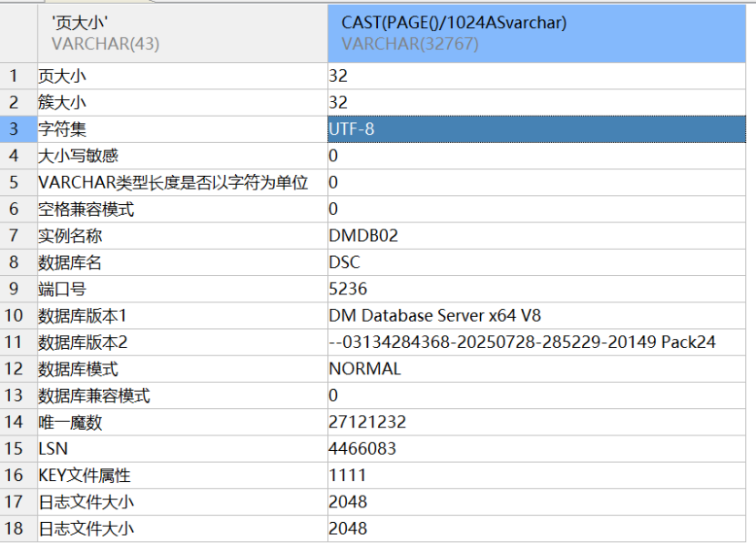Select the '页大小' VARCHAR(43) column header
Image resolution: width=756 pixels, height=553 pixels.
(x=183, y=34)
